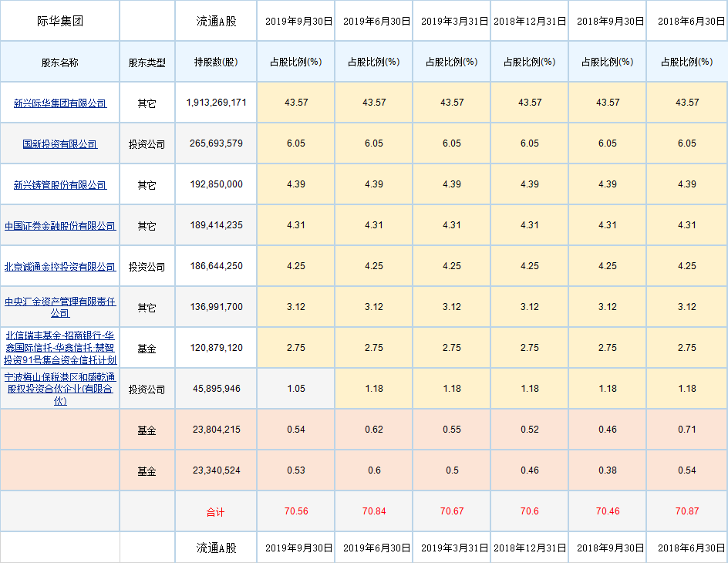Select the share count 45,895,946
728x563 pixels.
217,389
